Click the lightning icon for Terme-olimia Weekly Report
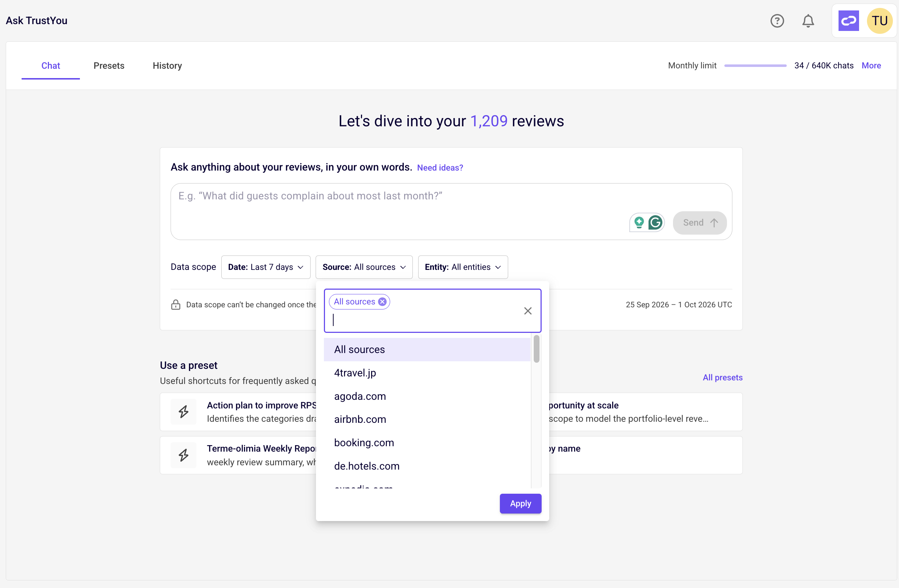 [184, 455]
